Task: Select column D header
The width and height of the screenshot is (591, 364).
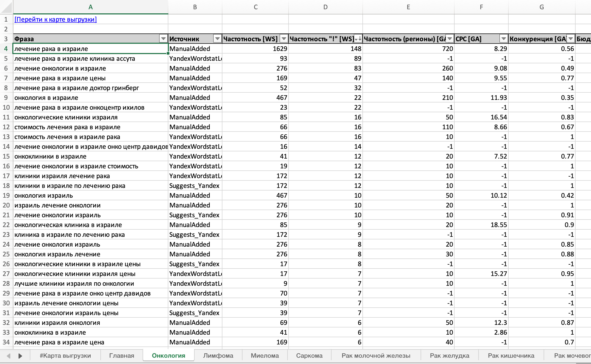Action: (325, 7)
